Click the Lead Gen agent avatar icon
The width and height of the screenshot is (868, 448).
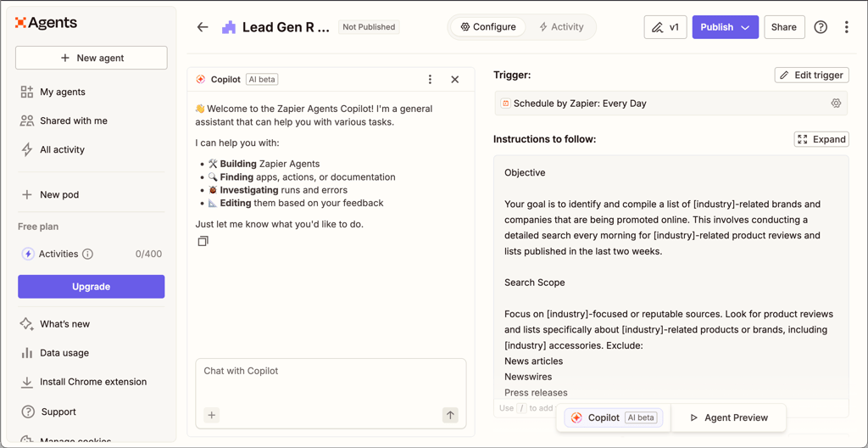click(229, 27)
